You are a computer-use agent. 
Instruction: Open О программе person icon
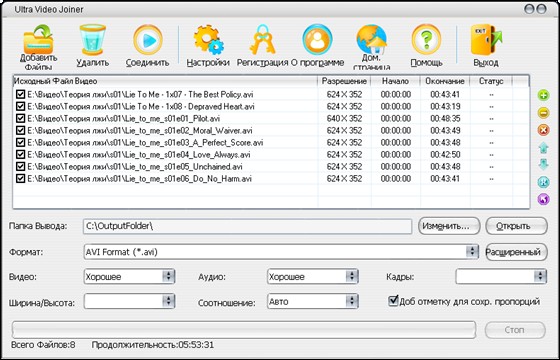point(317,40)
